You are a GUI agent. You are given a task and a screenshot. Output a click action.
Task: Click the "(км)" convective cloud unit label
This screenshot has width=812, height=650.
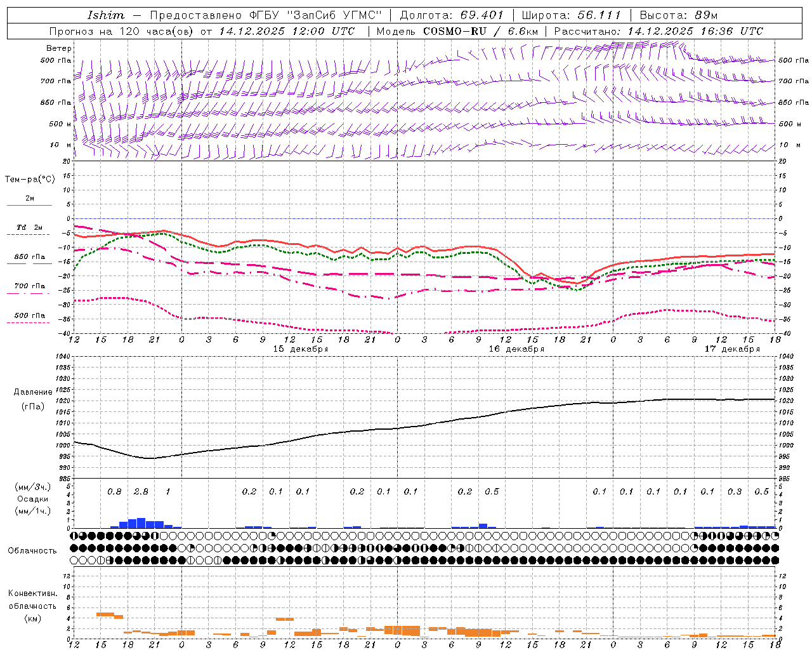pos(32,618)
